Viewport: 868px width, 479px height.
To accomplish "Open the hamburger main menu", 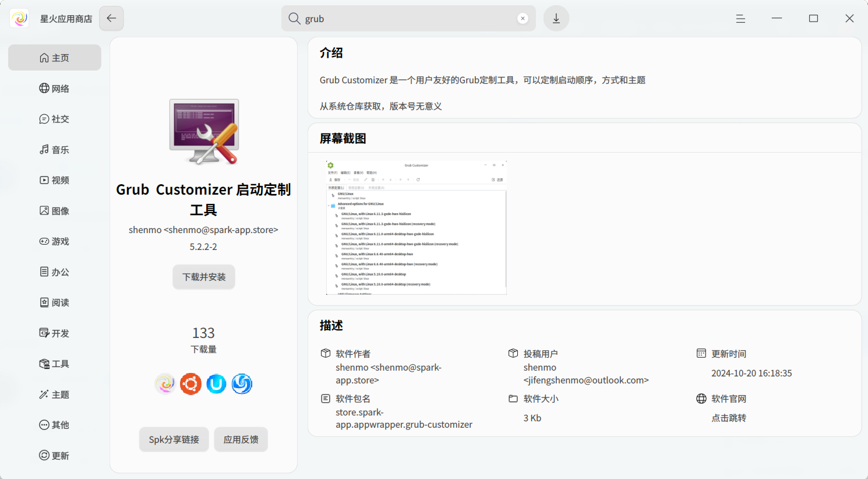I will coord(740,19).
